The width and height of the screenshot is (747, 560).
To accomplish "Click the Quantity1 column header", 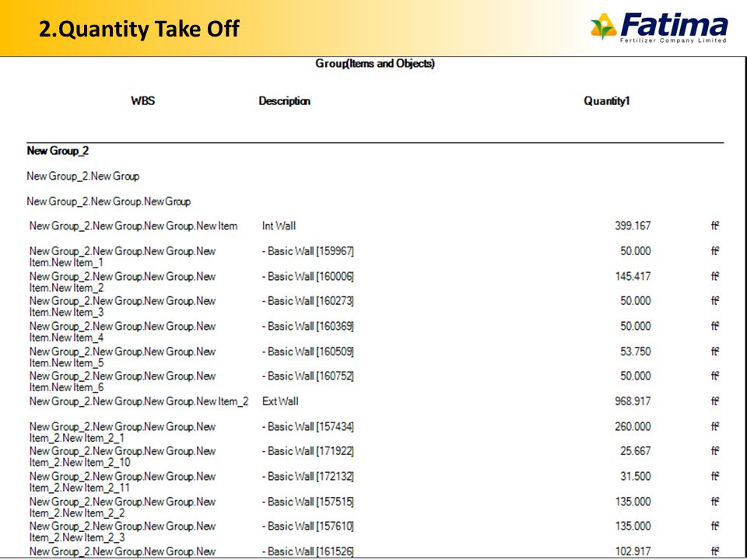I will (x=607, y=101).
